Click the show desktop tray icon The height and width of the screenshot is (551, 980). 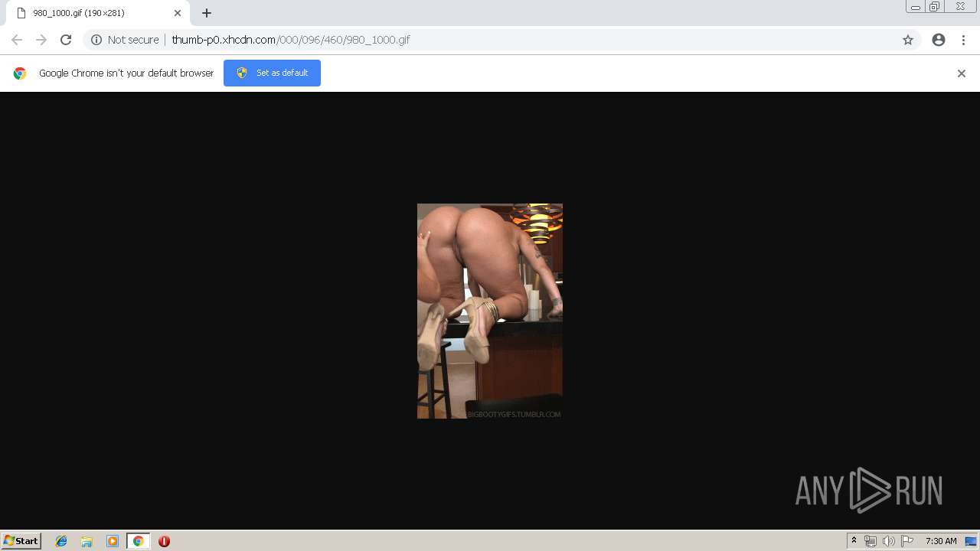tap(971, 541)
